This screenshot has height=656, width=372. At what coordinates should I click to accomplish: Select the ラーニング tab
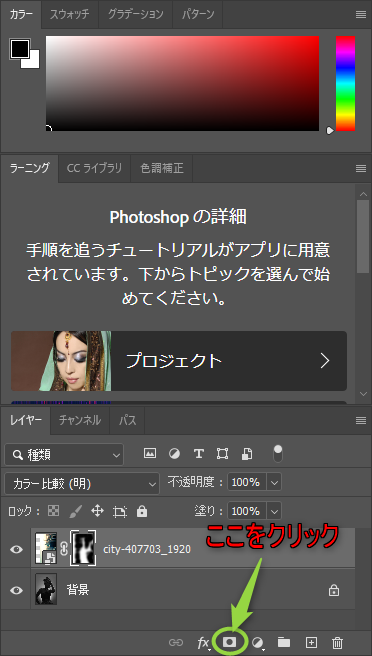29,168
